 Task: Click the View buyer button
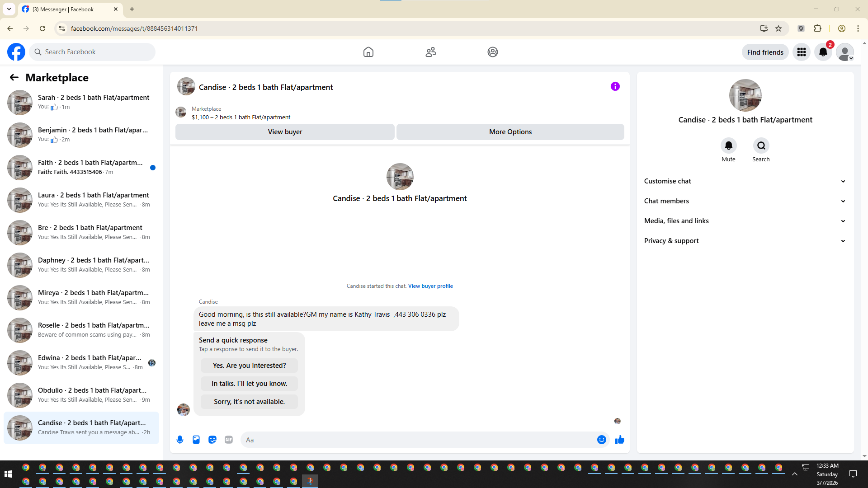coord(285,132)
